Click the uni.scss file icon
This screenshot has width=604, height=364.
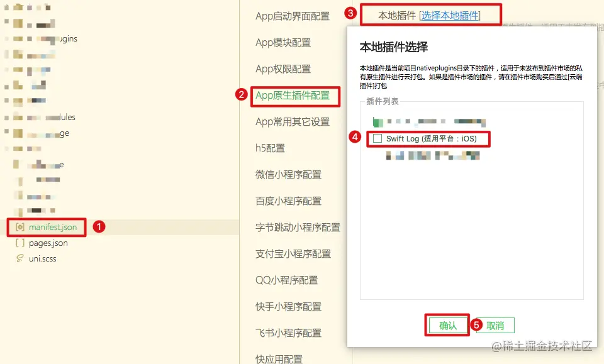20,258
